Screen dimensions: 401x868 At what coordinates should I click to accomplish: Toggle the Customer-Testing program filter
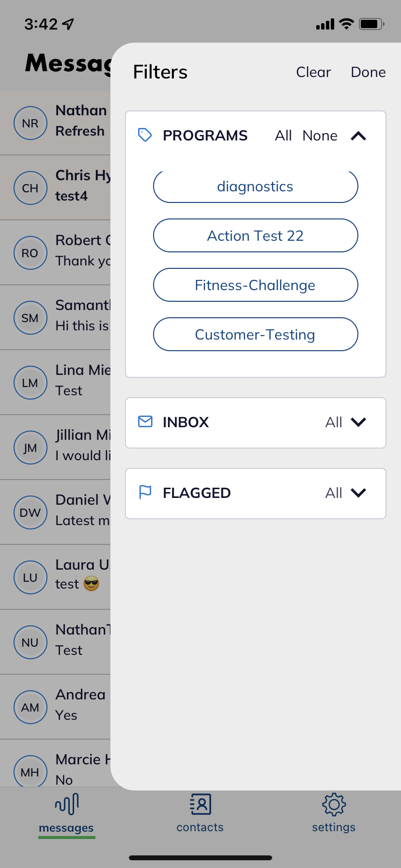(x=255, y=335)
